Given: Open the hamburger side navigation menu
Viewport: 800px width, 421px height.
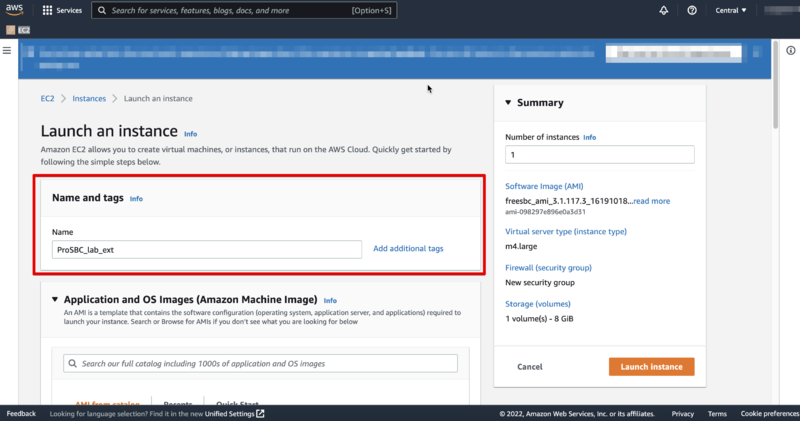Looking at the screenshot, I should point(7,51).
